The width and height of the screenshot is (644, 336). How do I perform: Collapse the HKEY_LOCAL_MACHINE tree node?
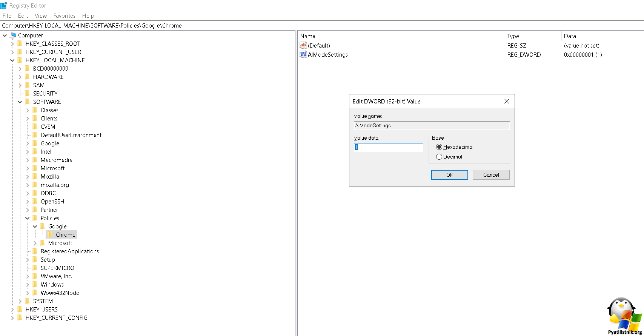click(12, 60)
